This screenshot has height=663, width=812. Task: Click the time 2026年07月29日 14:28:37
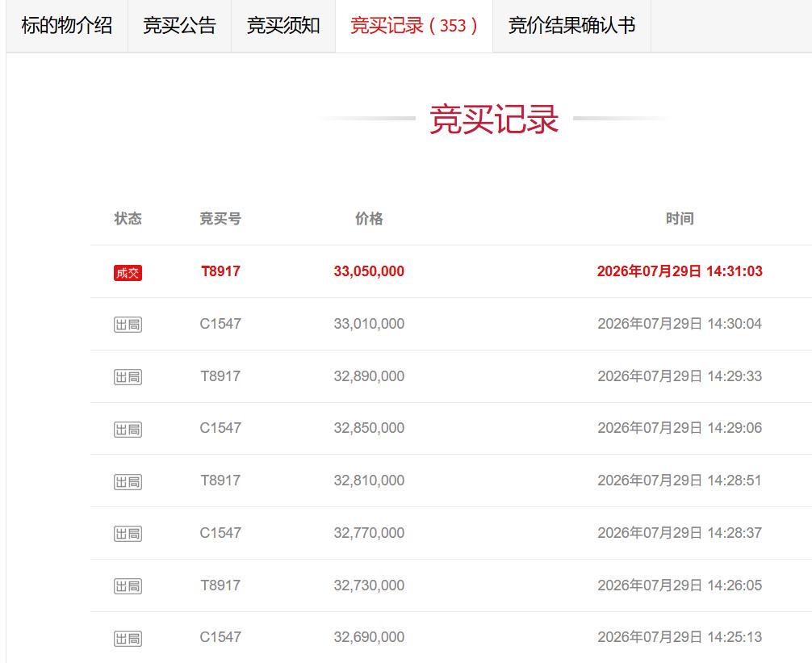pyautogui.click(x=680, y=532)
